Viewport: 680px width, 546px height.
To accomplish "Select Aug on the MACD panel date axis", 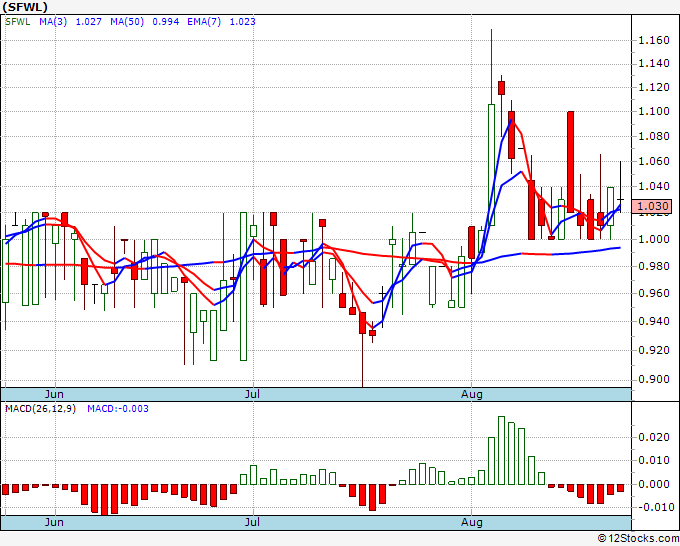I will [472, 522].
